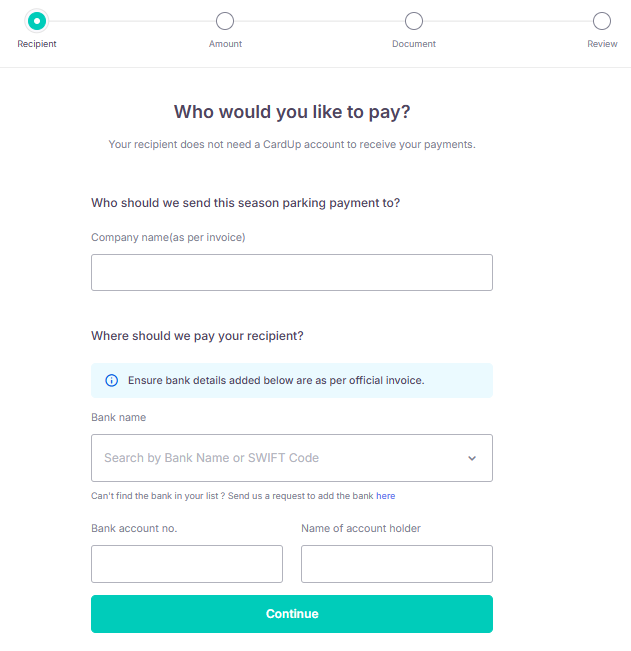Focus the Company name input field
The image size is (631, 651).
[x=292, y=272]
